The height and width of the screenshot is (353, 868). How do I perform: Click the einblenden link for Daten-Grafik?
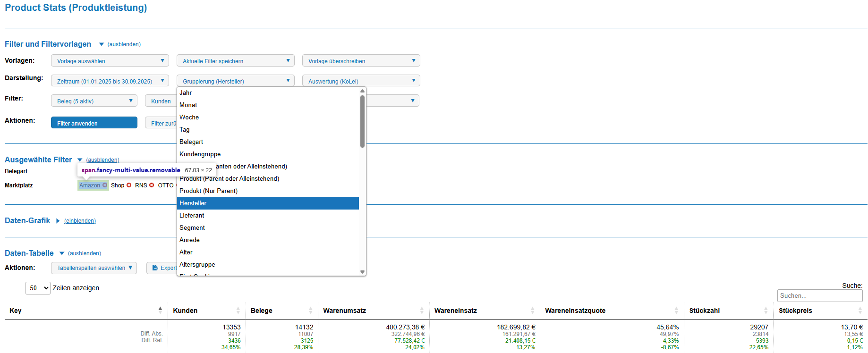80,221
